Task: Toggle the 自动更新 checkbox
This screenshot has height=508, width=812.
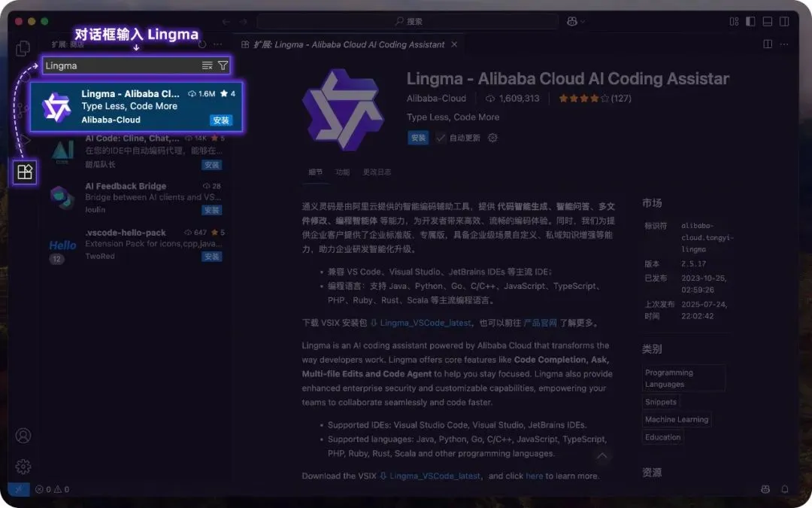Action: click(x=441, y=138)
